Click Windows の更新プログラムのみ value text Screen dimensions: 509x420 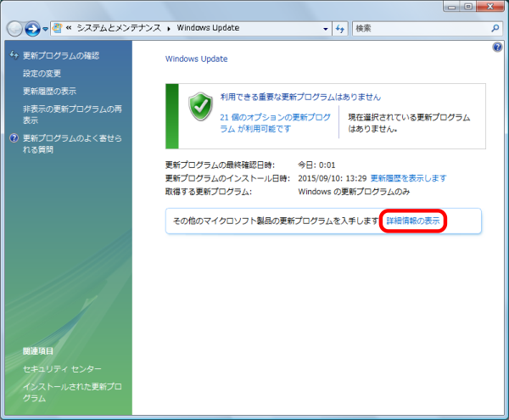pyautogui.click(x=354, y=192)
